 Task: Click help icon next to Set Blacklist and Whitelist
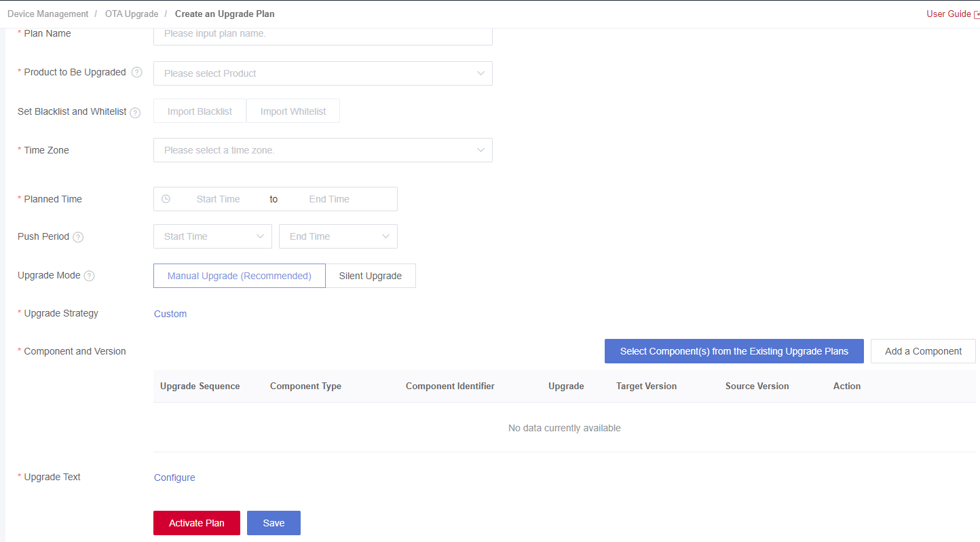click(135, 113)
